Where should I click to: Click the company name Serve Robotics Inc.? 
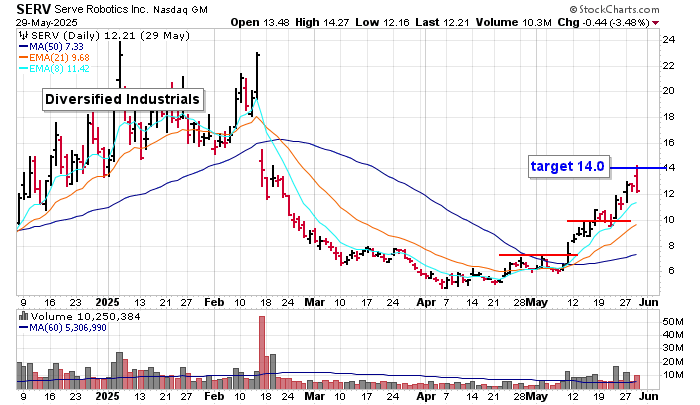click(101, 9)
